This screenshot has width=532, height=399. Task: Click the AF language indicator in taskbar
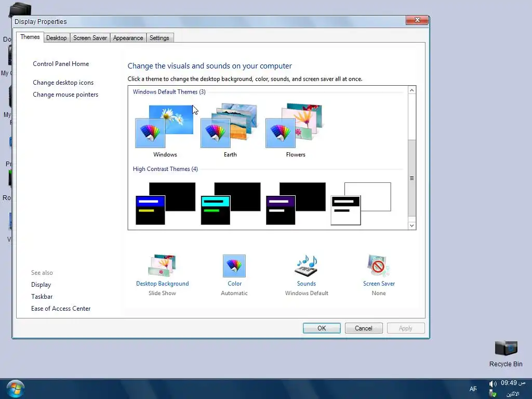tap(473, 389)
